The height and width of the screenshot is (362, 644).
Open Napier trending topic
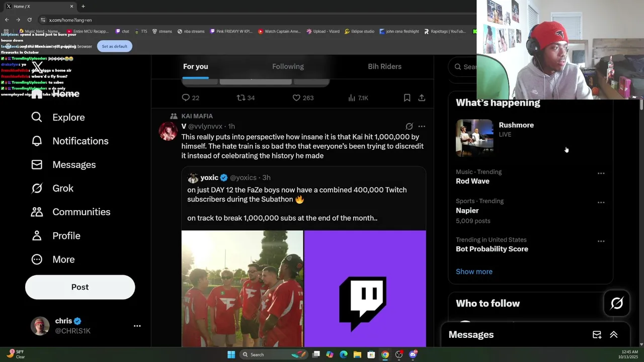pyautogui.click(x=467, y=210)
